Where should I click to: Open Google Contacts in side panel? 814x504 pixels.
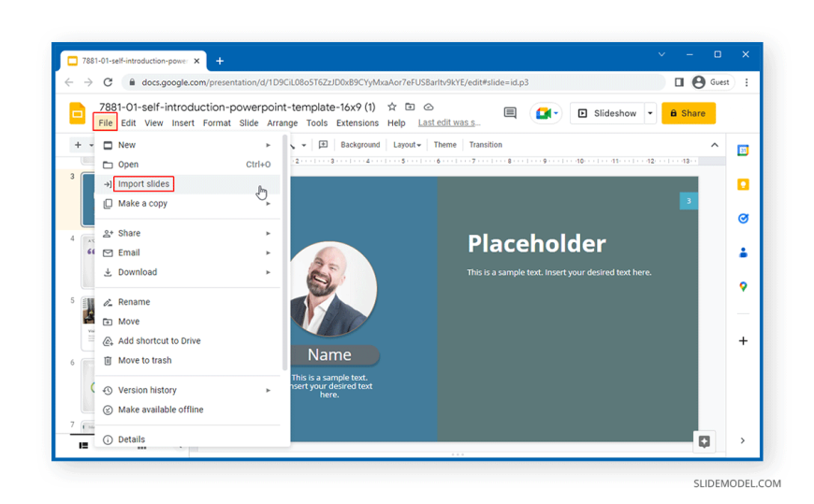click(743, 252)
